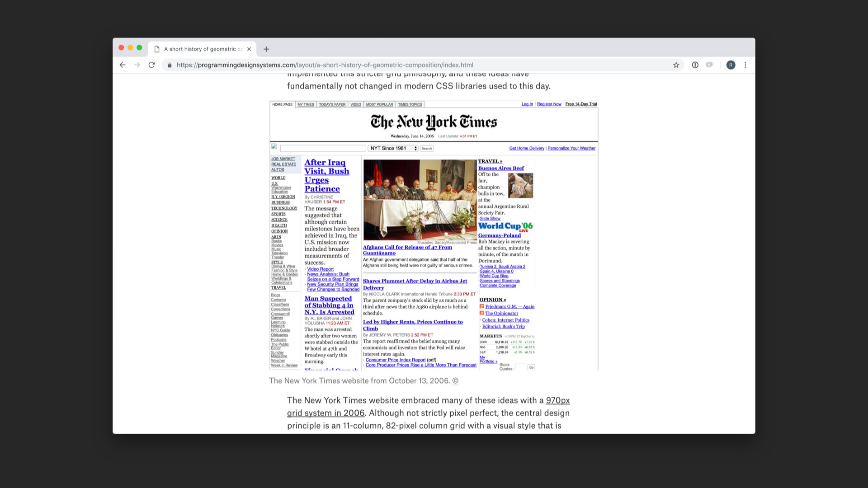Click the bookmark star icon
The width and height of the screenshot is (868, 488).
pos(676,65)
